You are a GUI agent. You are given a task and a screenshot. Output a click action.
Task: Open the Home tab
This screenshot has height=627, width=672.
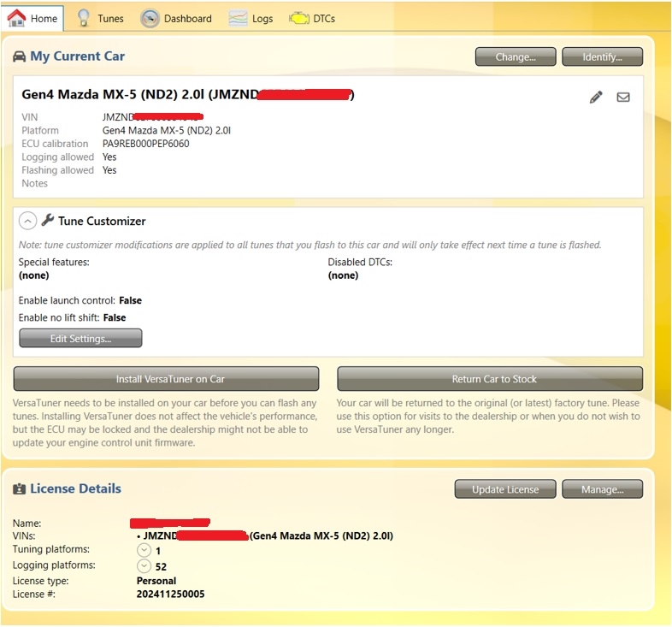click(32, 19)
